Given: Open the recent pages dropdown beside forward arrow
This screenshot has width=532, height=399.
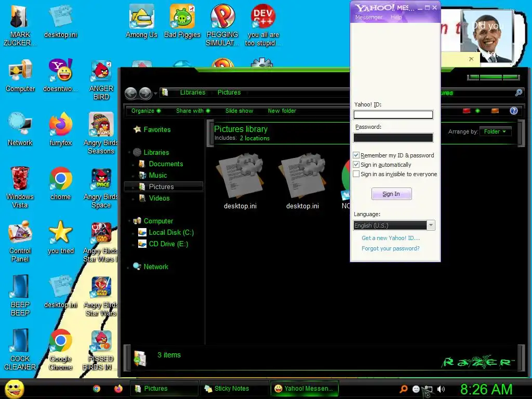Looking at the screenshot, I should pos(155,93).
